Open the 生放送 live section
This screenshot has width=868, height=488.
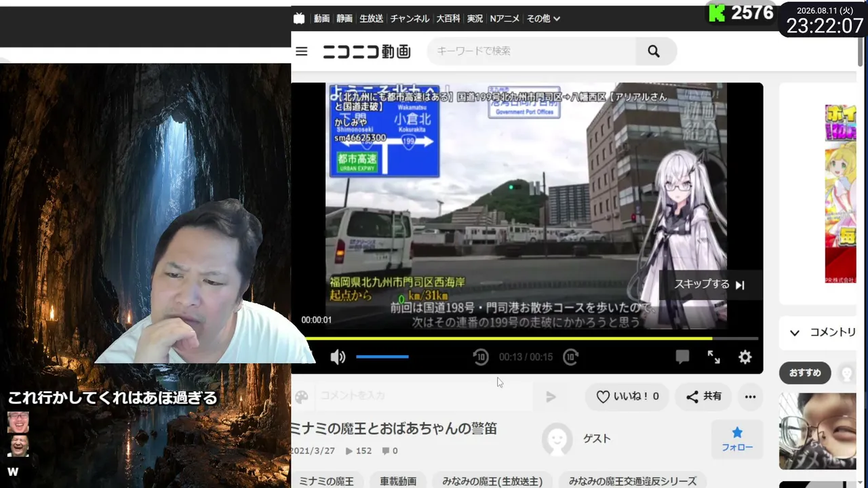(x=372, y=19)
